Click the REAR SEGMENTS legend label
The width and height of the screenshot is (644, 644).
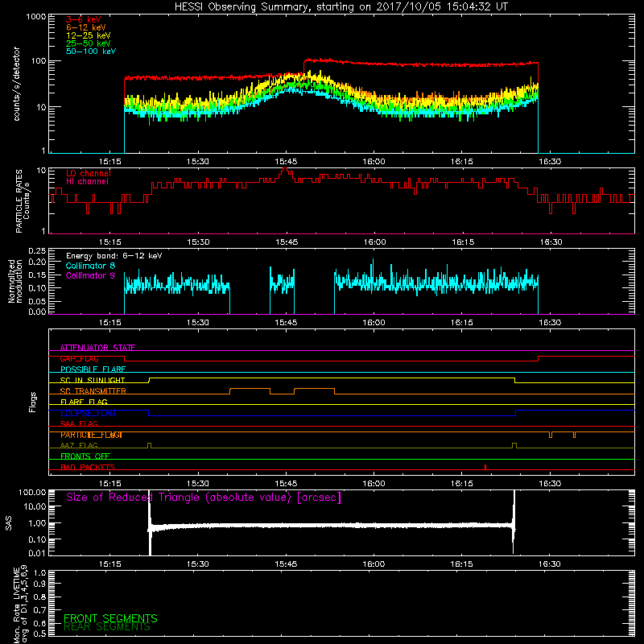107,627
